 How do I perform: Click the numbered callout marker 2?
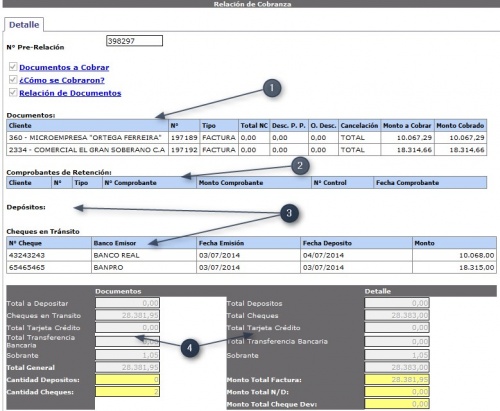pyautogui.click(x=300, y=166)
